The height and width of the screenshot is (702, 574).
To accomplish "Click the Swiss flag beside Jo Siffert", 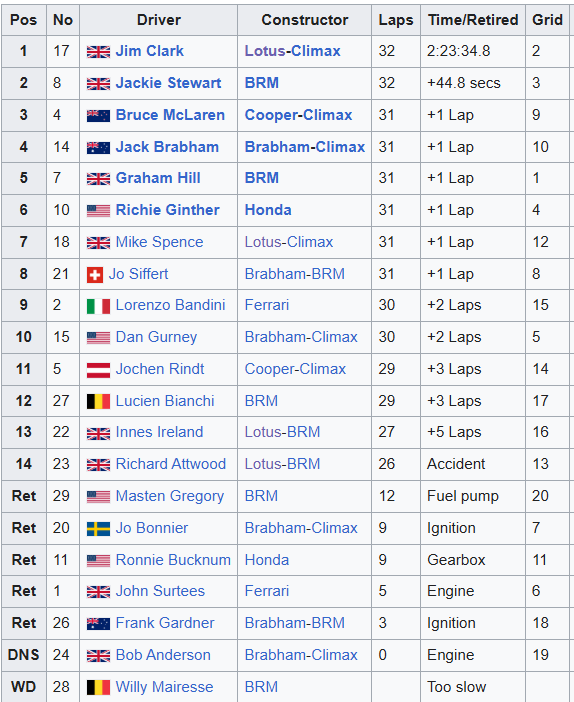I will [x=95, y=275].
